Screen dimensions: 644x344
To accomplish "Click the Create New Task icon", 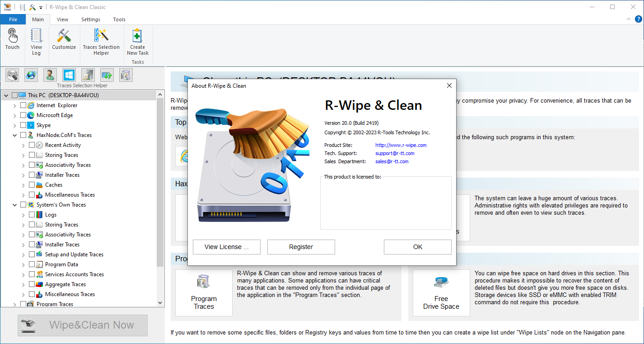I will click(x=138, y=42).
